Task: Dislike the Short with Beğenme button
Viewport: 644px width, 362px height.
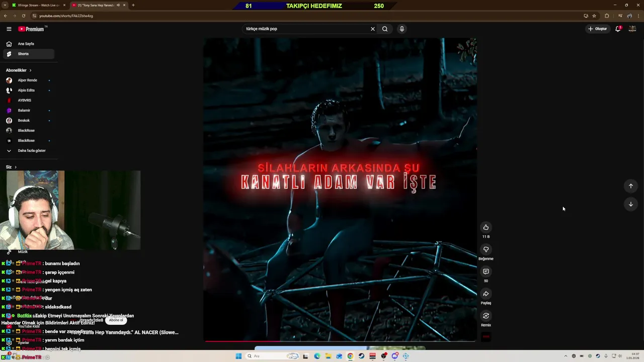Action: [486, 249]
